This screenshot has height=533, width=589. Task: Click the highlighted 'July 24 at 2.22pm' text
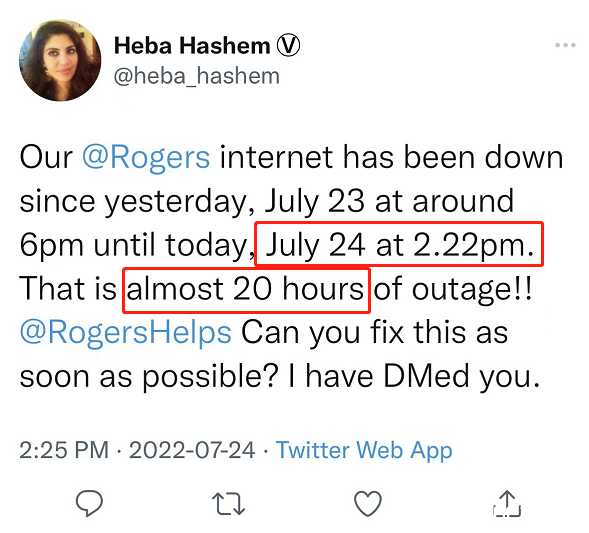[399, 245]
